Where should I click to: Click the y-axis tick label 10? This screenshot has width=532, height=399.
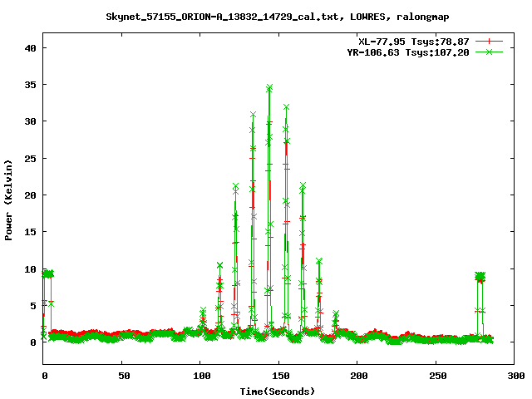click(x=30, y=269)
